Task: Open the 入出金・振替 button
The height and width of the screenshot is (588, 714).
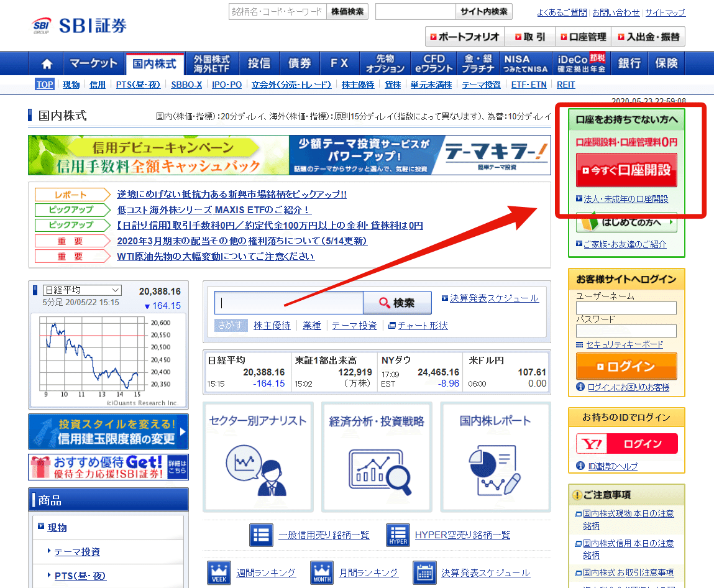Action: coord(648,37)
